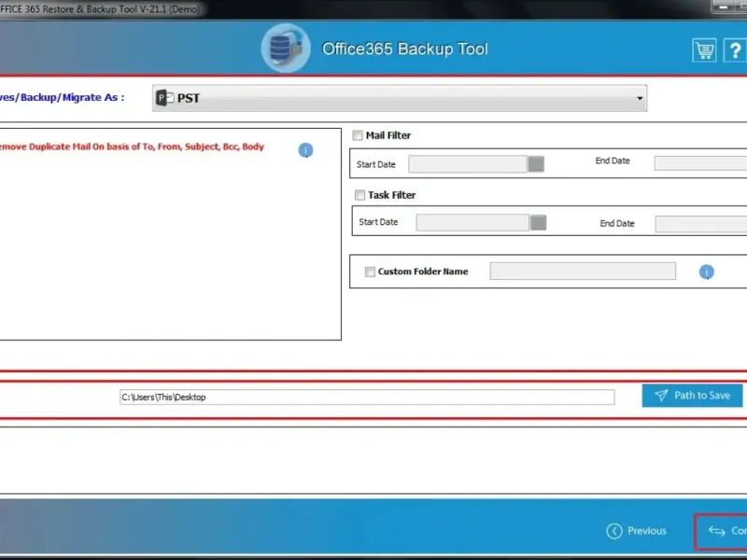747x560 pixels.
Task: Click the Custom Folder Name text box
Action: point(583,271)
